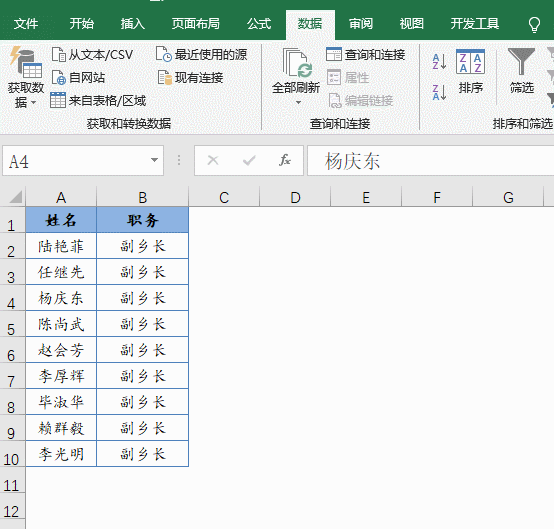
Task: Select column A header
Action: pos(61,197)
